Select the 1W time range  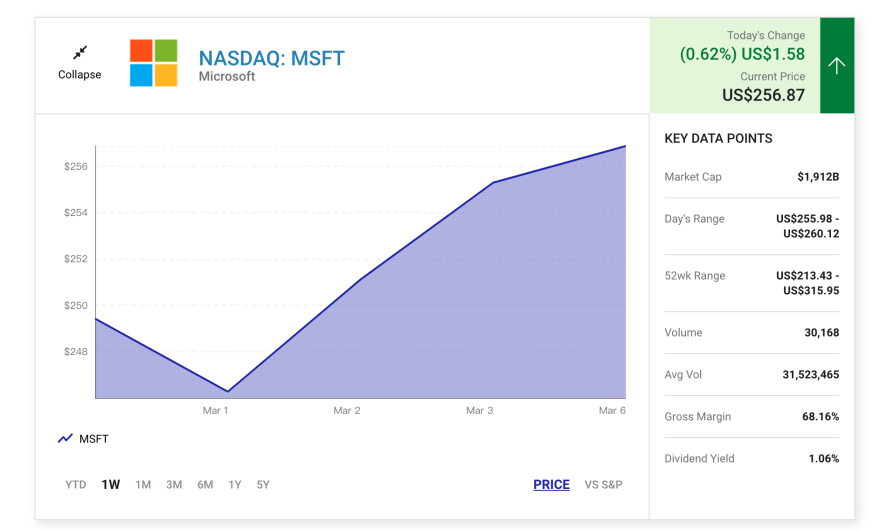(110, 485)
